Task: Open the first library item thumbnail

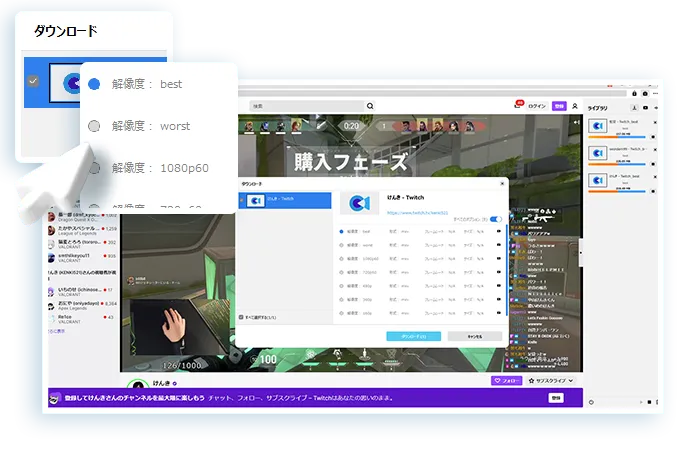Action: pos(598,126)
